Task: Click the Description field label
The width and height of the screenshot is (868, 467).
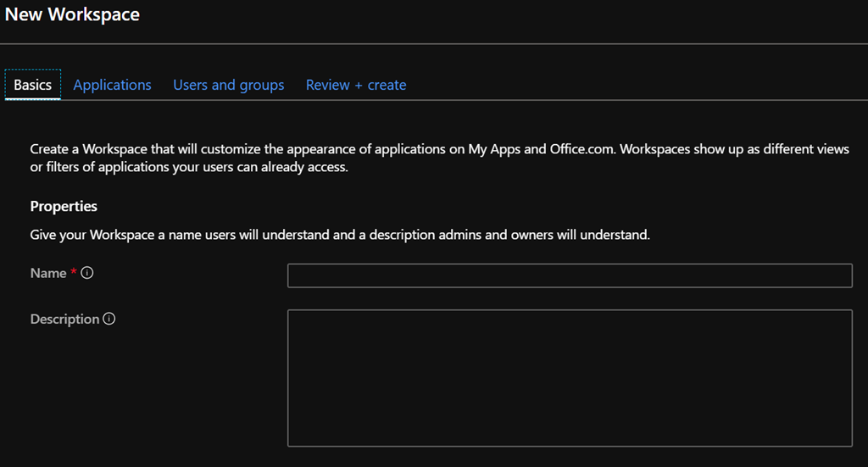Action: (x=64, y=320)
